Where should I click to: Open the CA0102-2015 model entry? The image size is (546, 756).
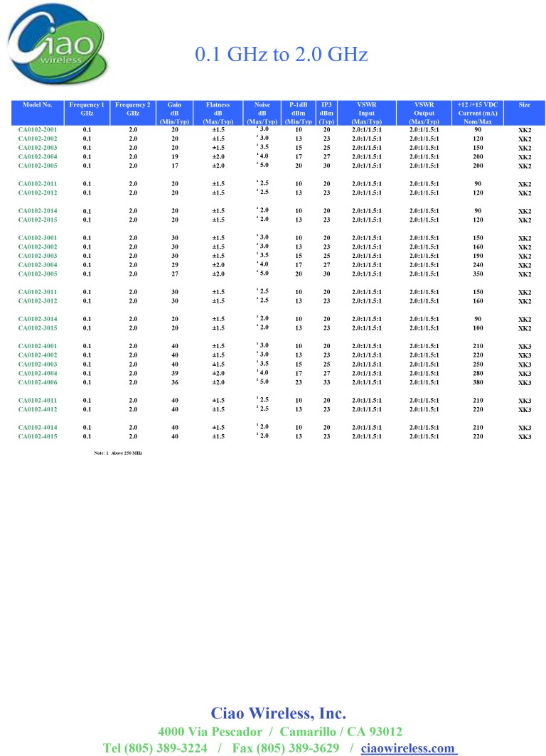[x=38, y=220]
